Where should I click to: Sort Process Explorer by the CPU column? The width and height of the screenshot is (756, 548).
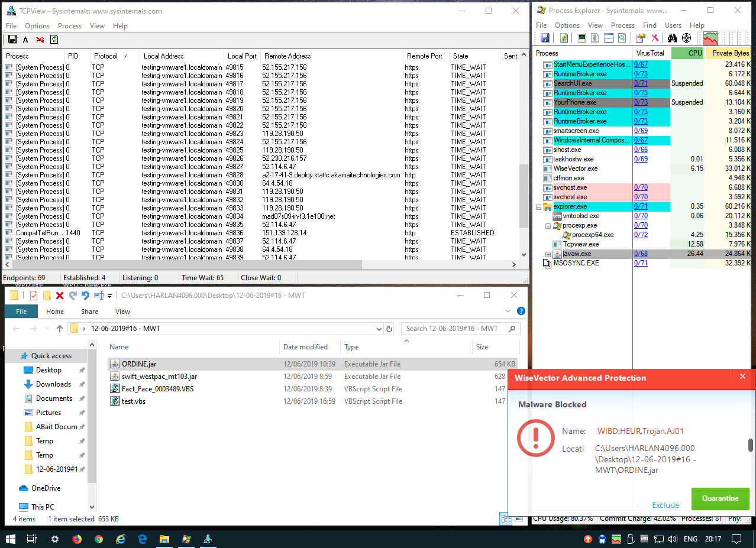coord(688,53)
